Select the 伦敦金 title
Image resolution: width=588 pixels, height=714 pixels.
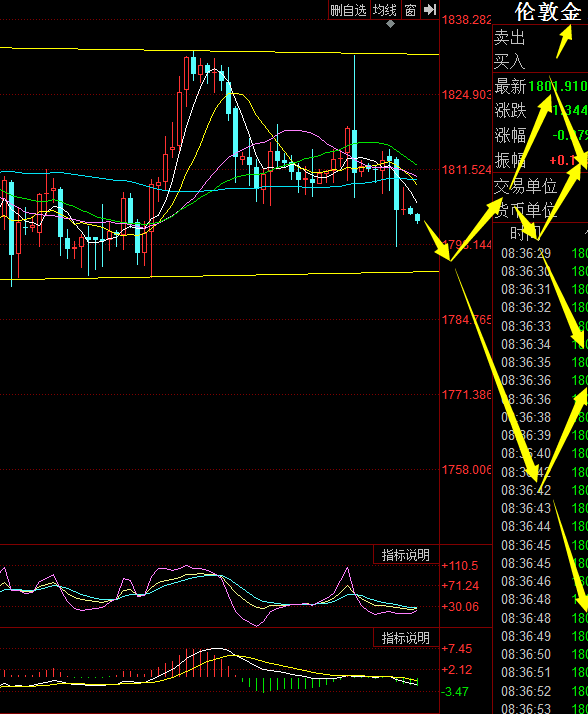coord(548,12)
